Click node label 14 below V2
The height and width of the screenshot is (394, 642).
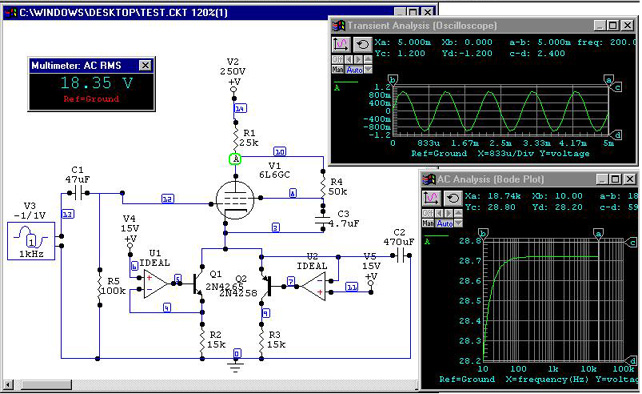(x=240, y=109)
